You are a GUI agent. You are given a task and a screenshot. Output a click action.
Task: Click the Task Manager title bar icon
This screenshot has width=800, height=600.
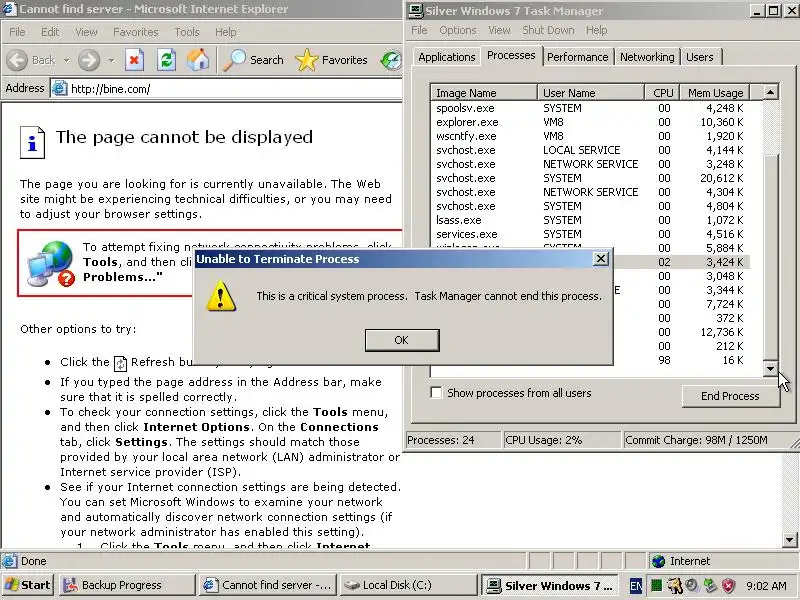[x=415, y=10]
